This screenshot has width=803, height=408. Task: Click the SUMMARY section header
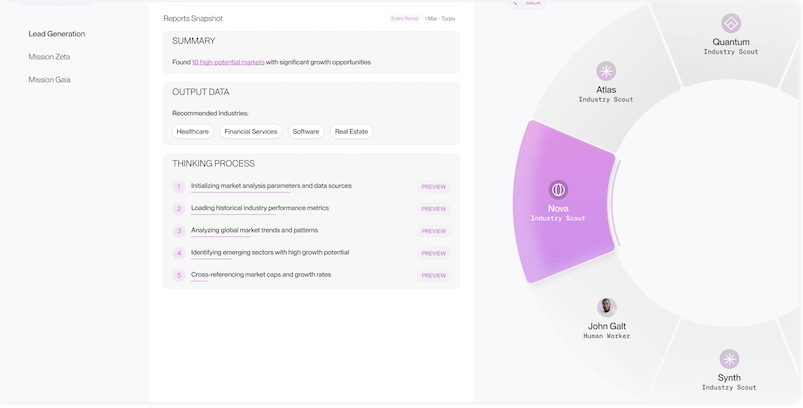point(194,41)
